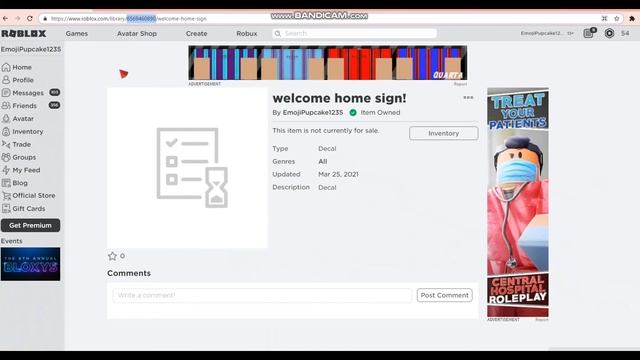Viewport: 640px width, 360px height.
Task: Click the search magnifier icon
Action: [x=278, y=33]
